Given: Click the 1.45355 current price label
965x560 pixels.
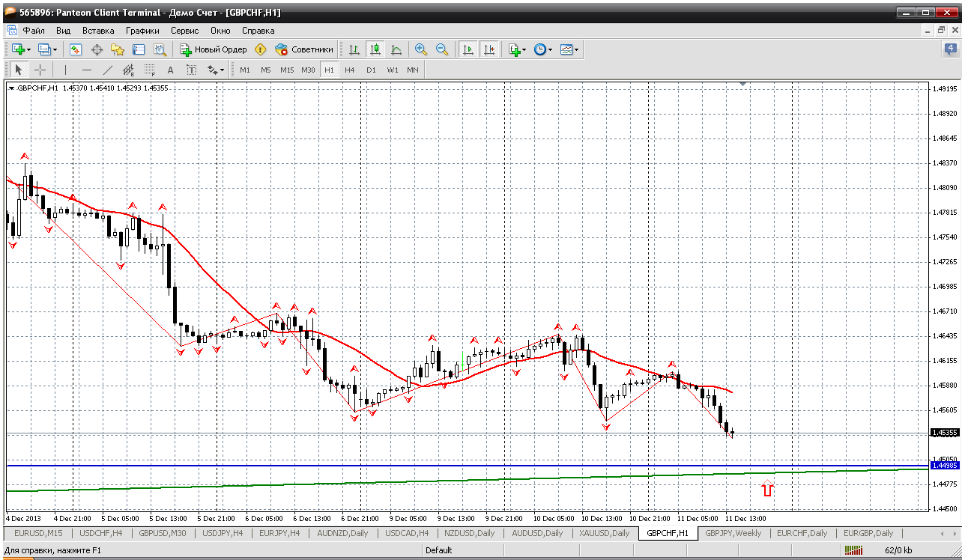Looking at the screenshot, I should [943, 433].
